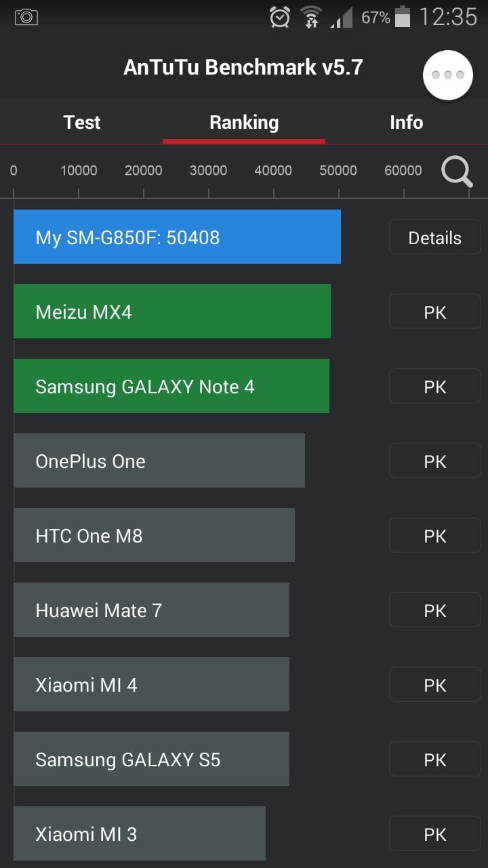Image resolution: width=488 pixels, height=868 pixels.
Task: Switch to the Test tab
Action: point(81,123)
